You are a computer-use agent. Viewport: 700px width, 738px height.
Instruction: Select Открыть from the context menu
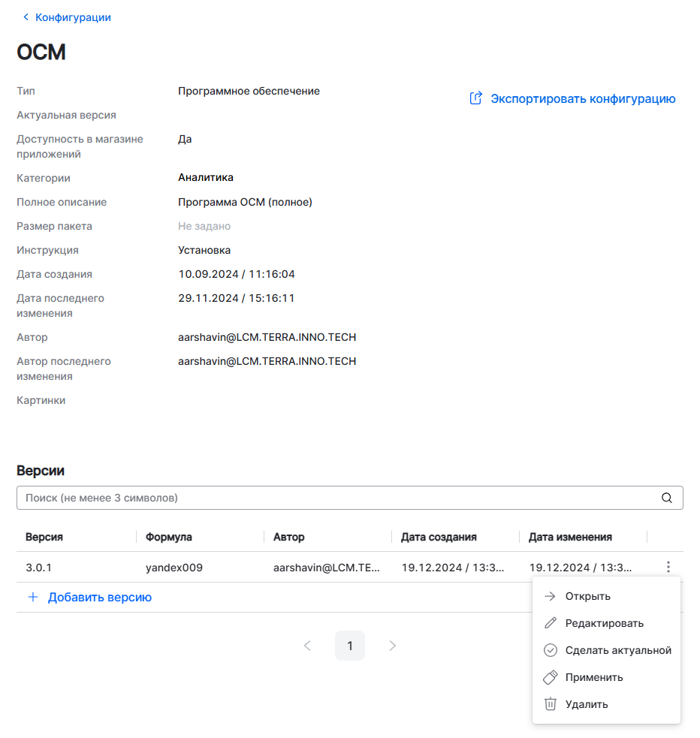tap(587, 596)
